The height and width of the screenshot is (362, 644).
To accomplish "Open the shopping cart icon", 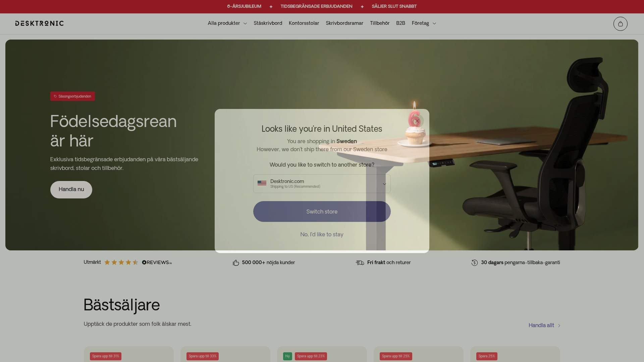I will point(620,23).
